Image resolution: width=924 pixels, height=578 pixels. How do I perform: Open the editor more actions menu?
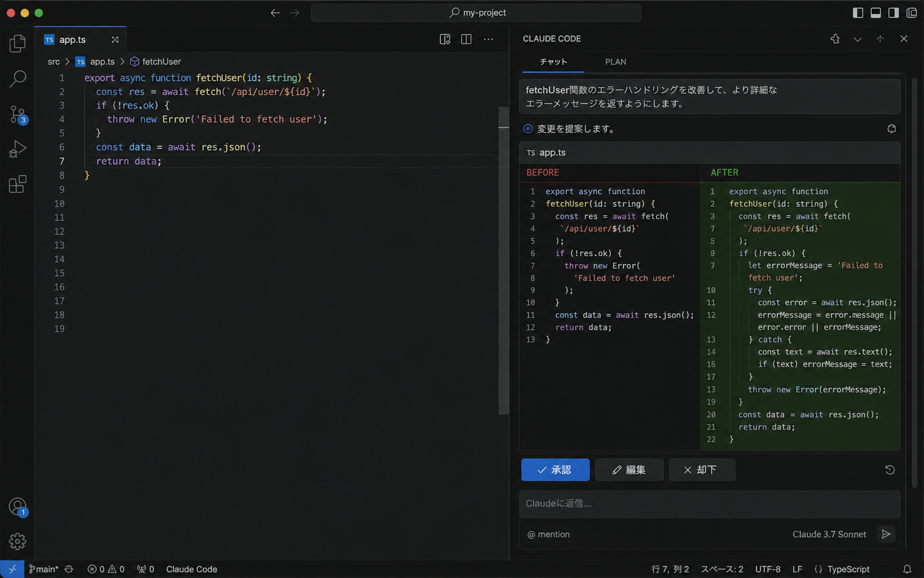tap(488, 39)
